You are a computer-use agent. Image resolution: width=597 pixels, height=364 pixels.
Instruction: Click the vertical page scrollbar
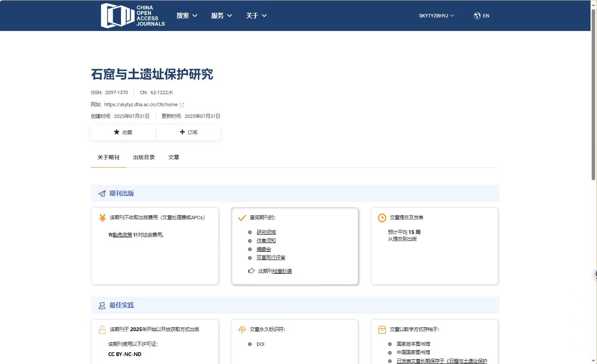[x=593, y=94]
